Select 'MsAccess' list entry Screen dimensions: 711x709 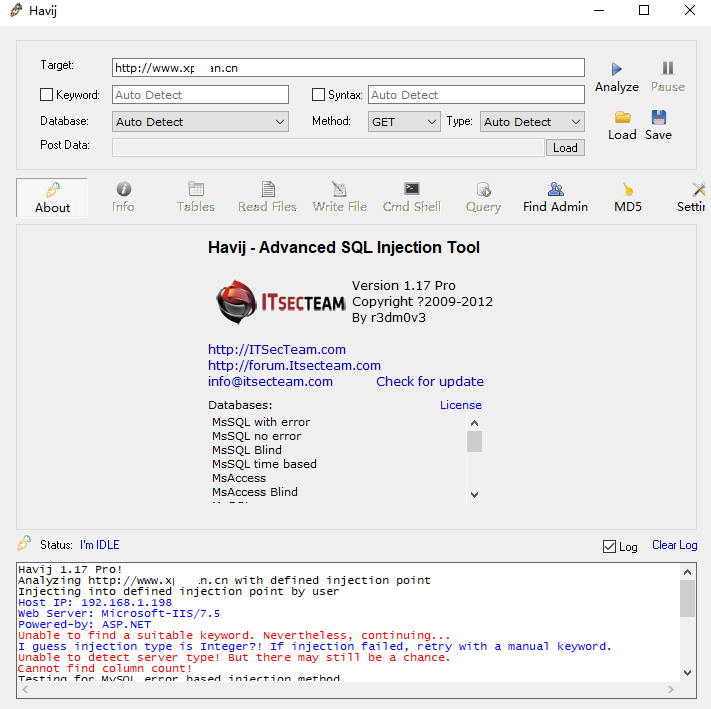point(239,478)
